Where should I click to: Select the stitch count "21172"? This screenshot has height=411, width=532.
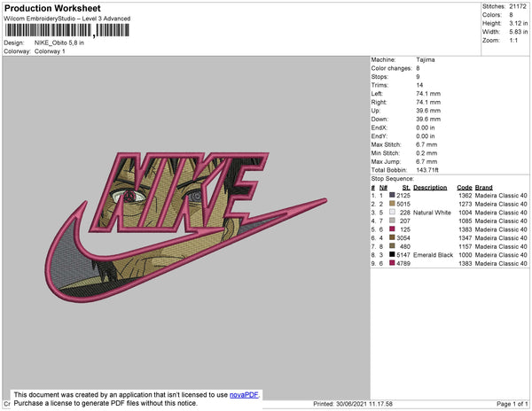point(518,6)
